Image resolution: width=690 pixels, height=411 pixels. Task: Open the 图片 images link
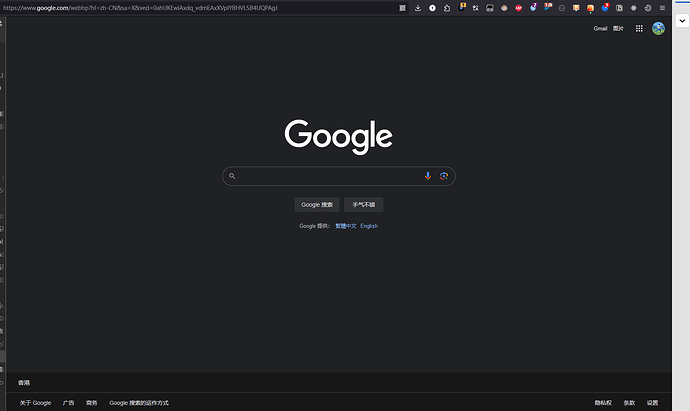(x=618, y=28)
